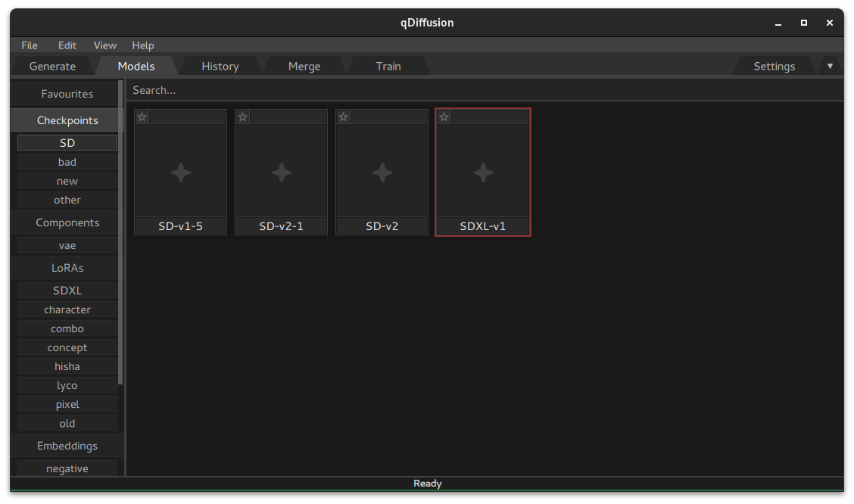Image resolution: width=854 pixels, height=504 pixels.
Task: Star the SD-v2 checkpoint
Action: (x=344, y=117)
